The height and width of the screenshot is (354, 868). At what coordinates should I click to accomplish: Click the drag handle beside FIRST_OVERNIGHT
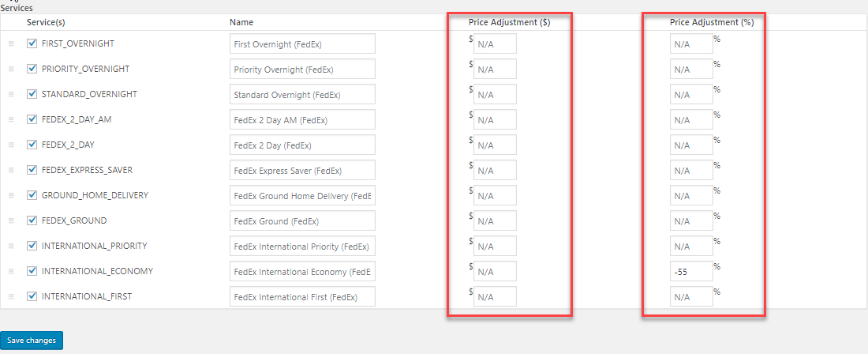[11, 43]
